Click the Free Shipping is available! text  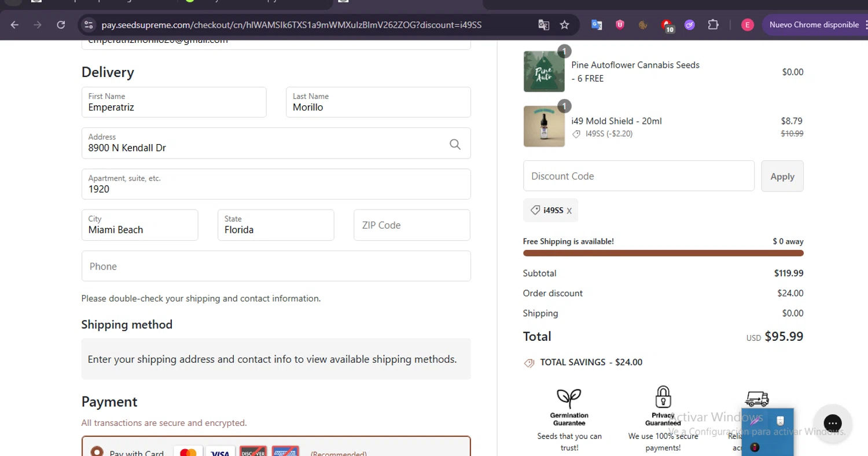(x=568, y=241)
